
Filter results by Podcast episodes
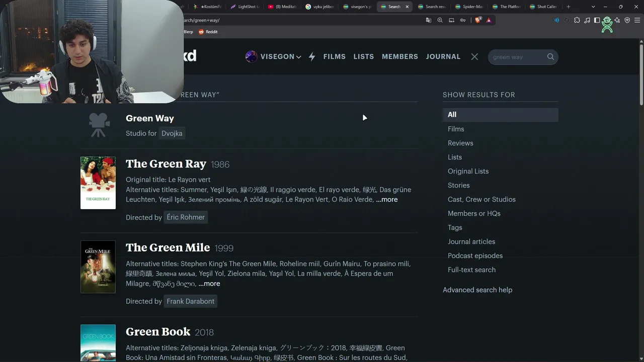click(x=475, y=256)
